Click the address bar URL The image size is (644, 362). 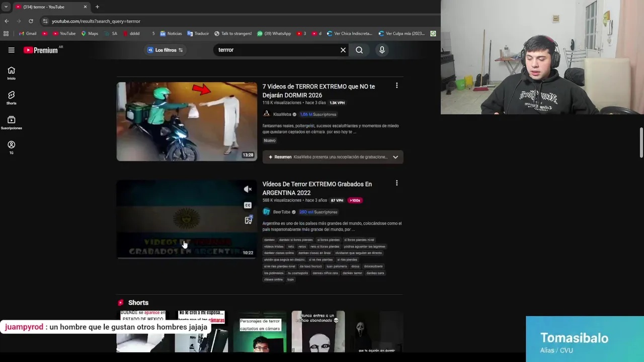pos(96,21)
